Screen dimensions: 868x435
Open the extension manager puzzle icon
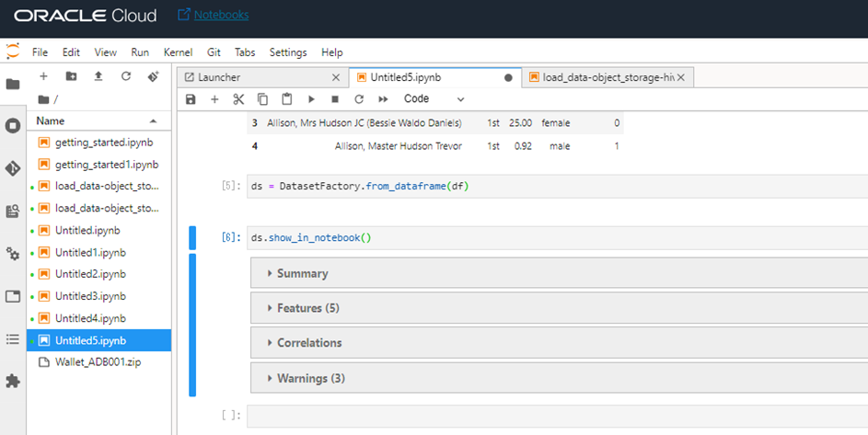pyautogui.click(x=13, y=381)
